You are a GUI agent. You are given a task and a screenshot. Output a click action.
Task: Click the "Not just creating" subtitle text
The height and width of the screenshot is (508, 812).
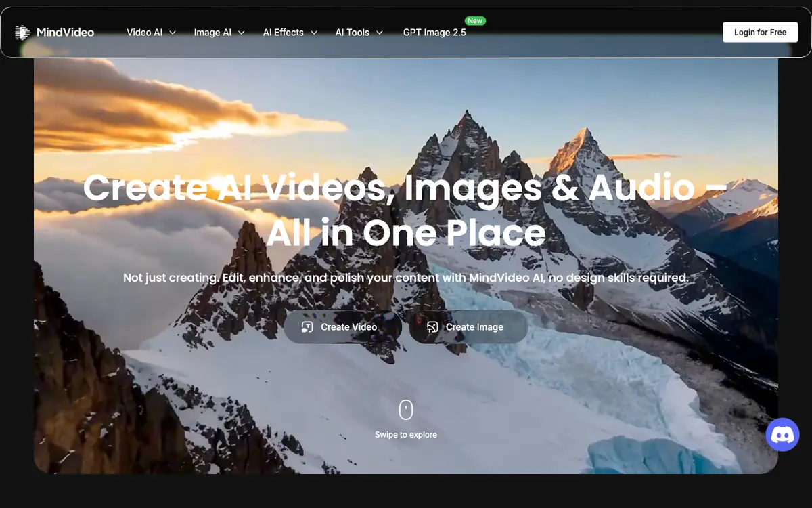(406, 278)
